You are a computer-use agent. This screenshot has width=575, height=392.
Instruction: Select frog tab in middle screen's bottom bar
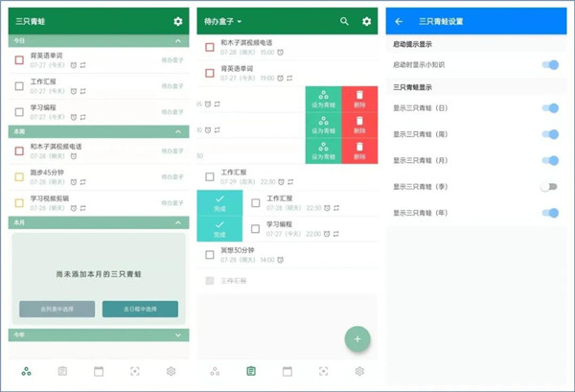click(215, 371)
